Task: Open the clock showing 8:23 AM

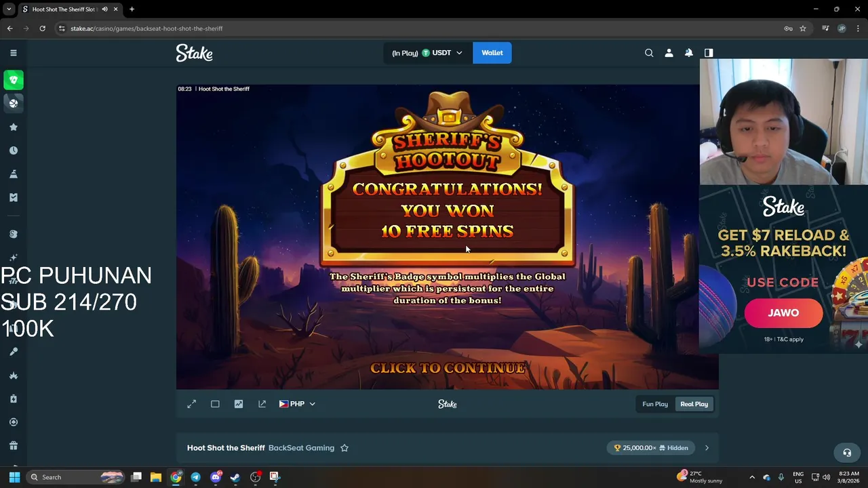Action: (848, 477)
